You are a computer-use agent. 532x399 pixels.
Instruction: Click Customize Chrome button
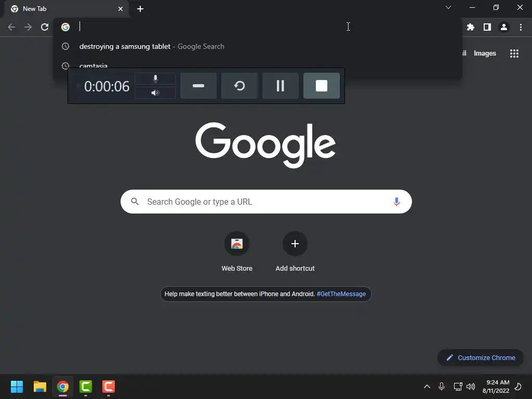481,357
